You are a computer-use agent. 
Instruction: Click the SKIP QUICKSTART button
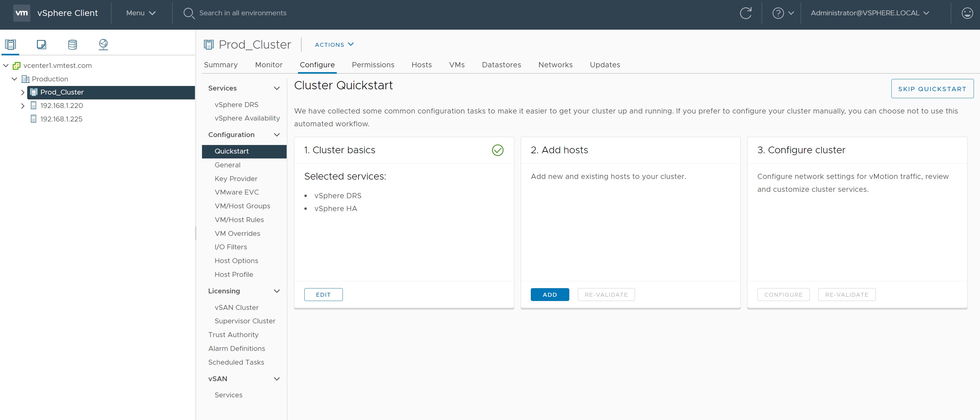932,89
